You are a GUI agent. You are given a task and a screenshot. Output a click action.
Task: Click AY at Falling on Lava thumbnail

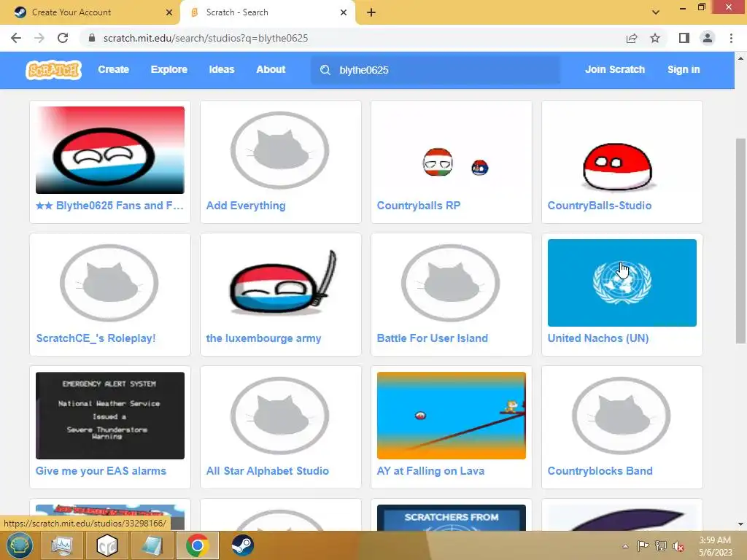pos(451,416)
